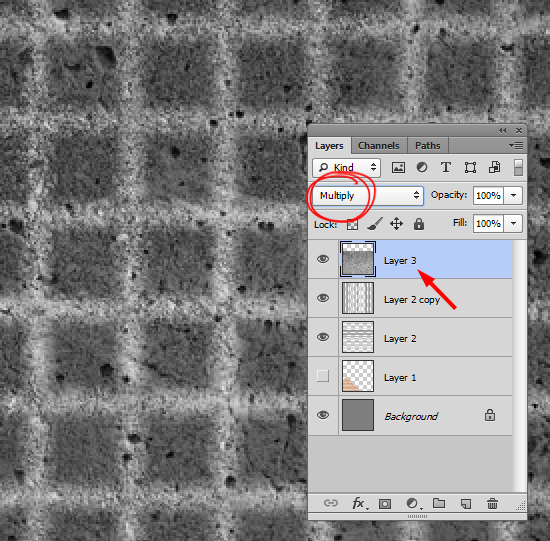Delete layer trash icon
This screenshot has width=550, height=541.
[x=492, y=503]
